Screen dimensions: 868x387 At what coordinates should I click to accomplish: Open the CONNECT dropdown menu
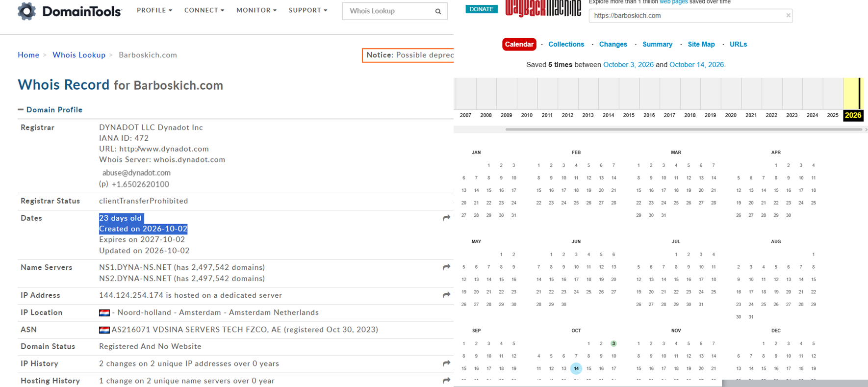(204, 10)
